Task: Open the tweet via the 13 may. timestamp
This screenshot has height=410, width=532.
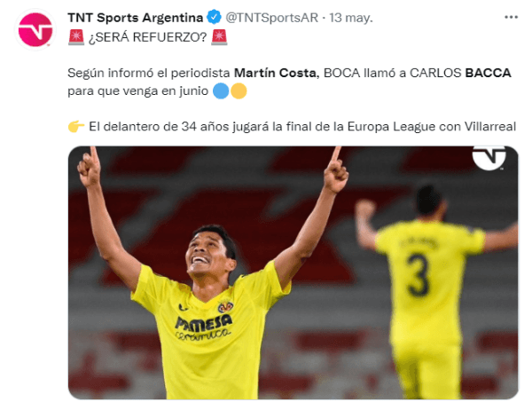Action: pyautogui.click(x=351, y=18)
